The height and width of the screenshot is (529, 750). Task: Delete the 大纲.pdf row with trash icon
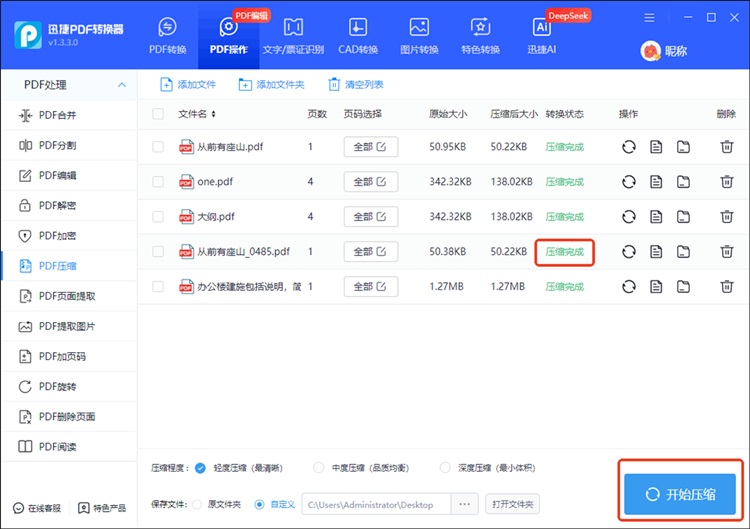(x=726, y=217)
